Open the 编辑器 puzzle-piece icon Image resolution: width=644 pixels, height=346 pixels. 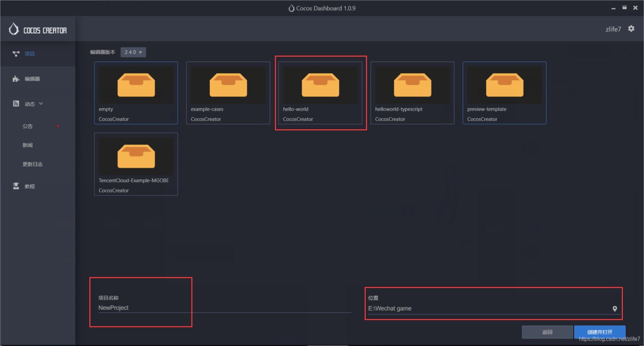click(16, 79)
